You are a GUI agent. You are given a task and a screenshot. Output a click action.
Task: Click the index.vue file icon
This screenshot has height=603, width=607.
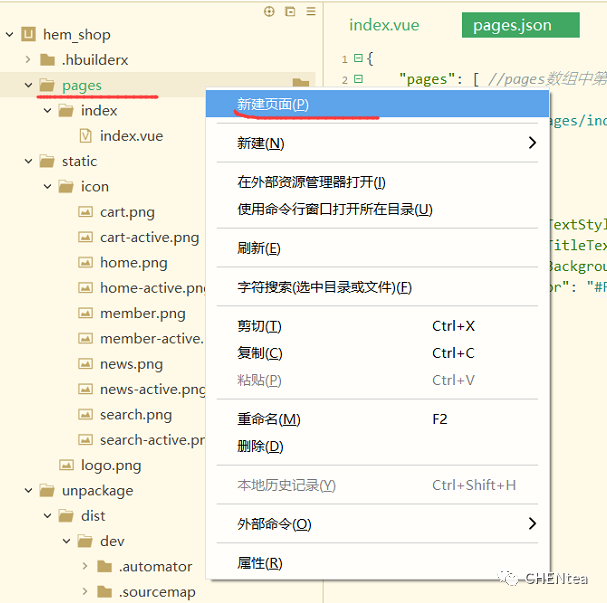tap(85, 136)
